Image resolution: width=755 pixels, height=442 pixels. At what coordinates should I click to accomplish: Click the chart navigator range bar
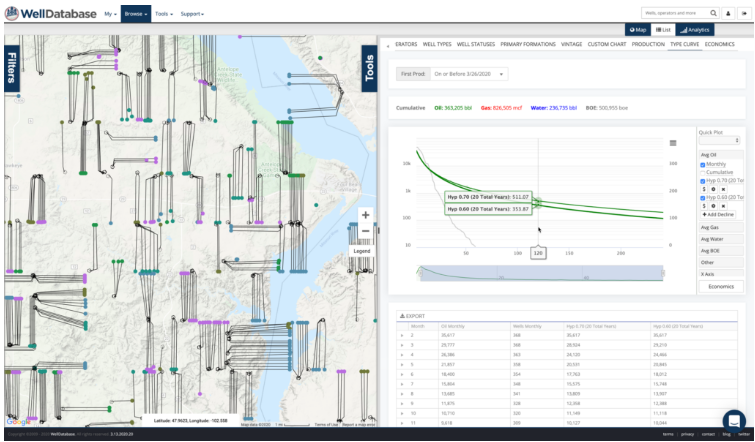pyautogui.click(x=542, y=273)
